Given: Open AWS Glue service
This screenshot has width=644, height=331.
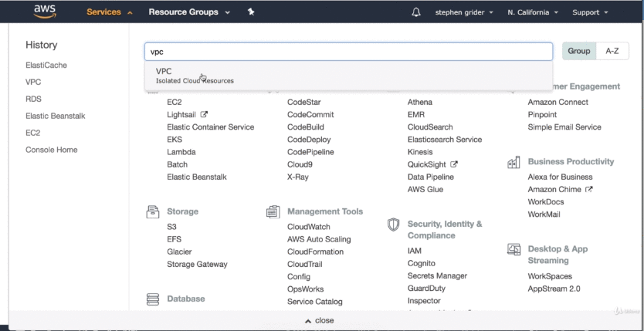Looking at the screenshot, I should tap(425, 190).
